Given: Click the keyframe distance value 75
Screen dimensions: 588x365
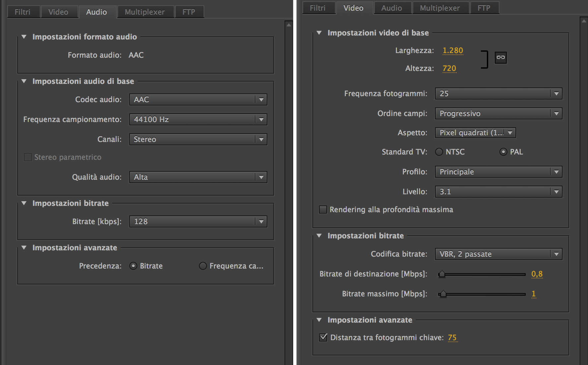Looking at the screenshot, I should 452,337.
